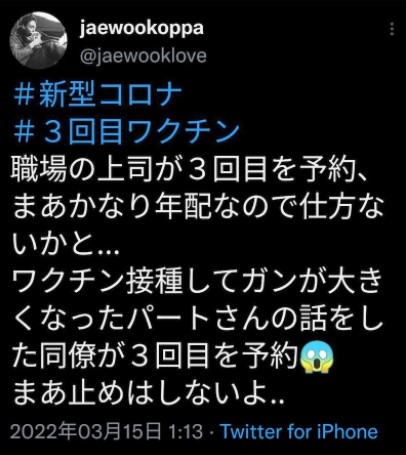The width and height of the screenshot is (406, 455).
Task: Click the tweet line starting 職場の上司が
Action: point(190,170)
